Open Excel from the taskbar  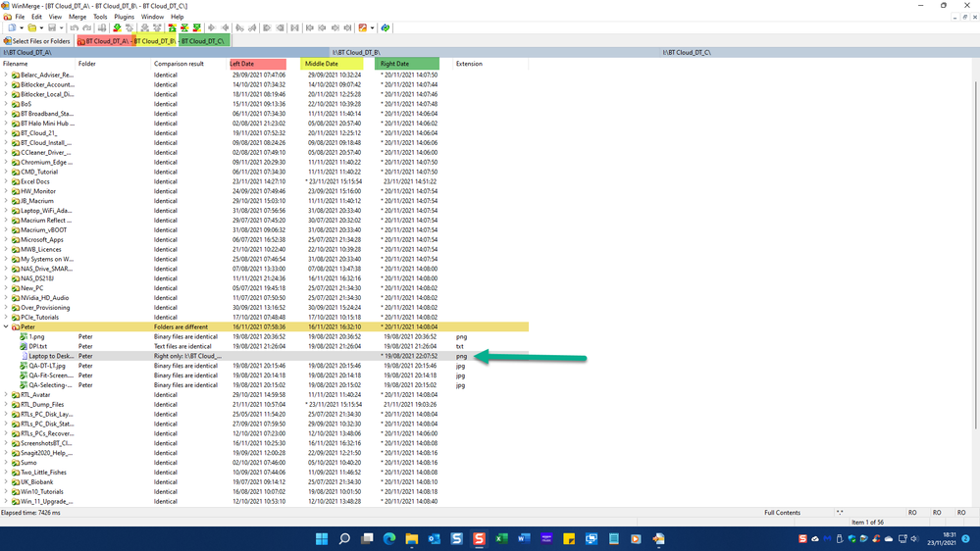501,539
